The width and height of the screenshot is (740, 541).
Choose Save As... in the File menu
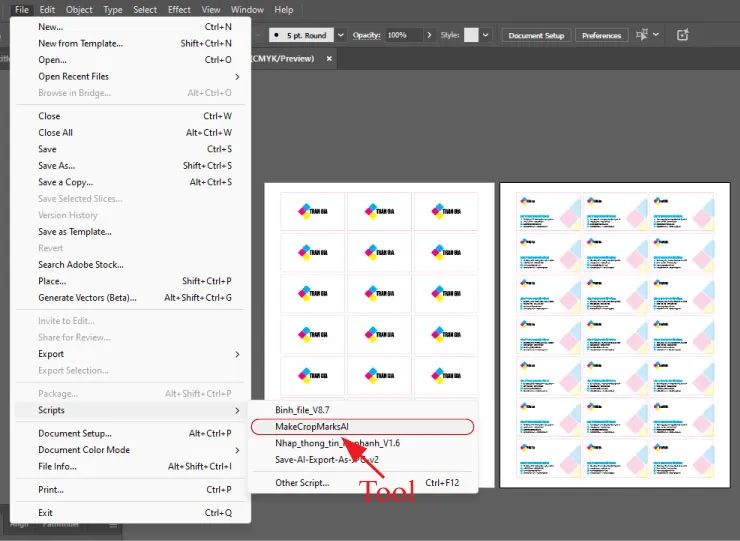click(x=56, y=166)
